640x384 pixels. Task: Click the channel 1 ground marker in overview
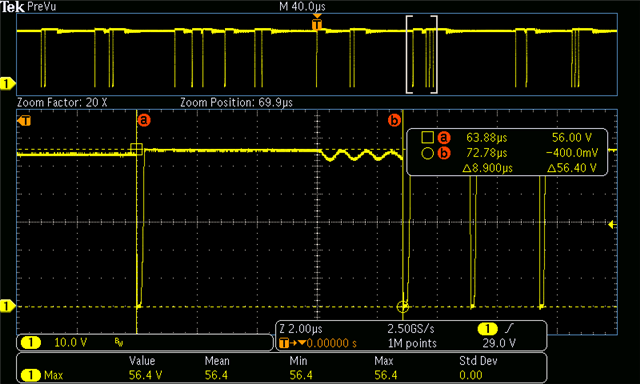point(7,84)
